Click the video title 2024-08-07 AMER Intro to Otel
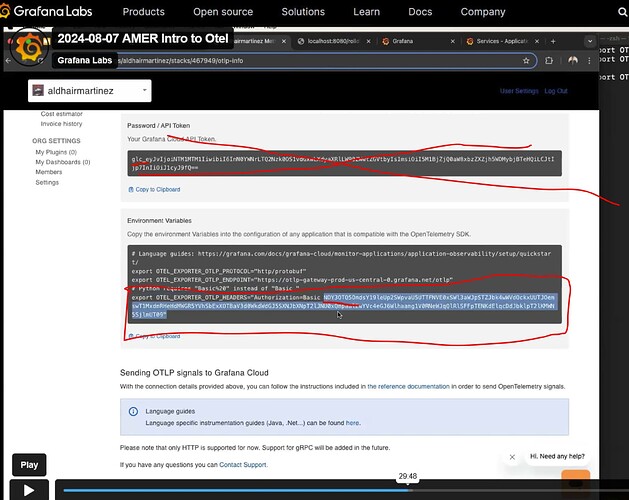Image resolution: width=629 pixels, height=500 pixels. click(142, 39)
